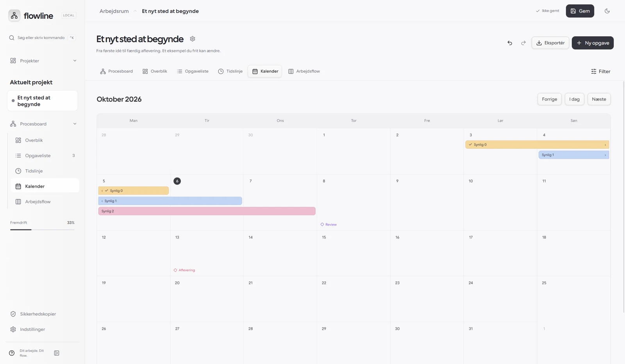Image resolution: width=625 pixels, height=364 pixels.
Task: Select current project Et nyt sted at begynde
Action: click(43, 101)
